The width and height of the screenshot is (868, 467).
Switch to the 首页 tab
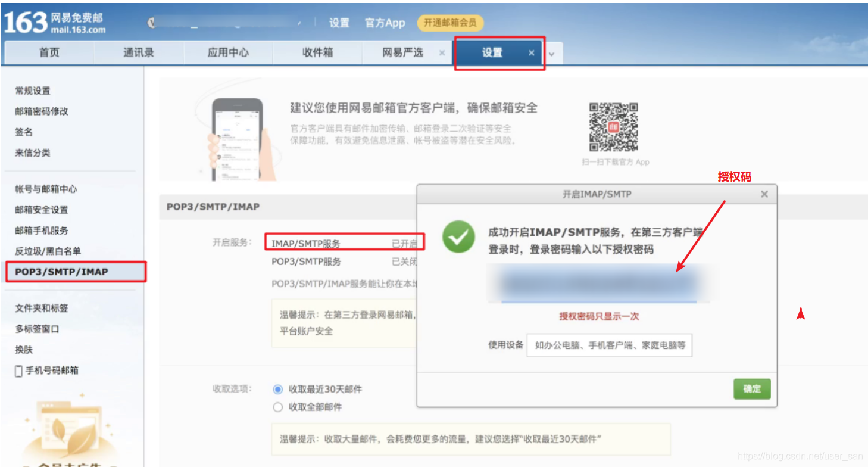coord(49,52)
